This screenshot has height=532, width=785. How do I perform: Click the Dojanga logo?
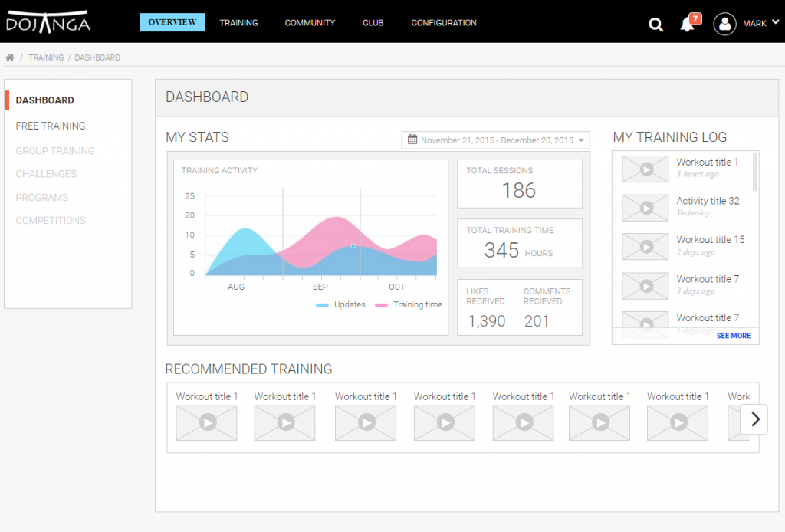(48, 22)
